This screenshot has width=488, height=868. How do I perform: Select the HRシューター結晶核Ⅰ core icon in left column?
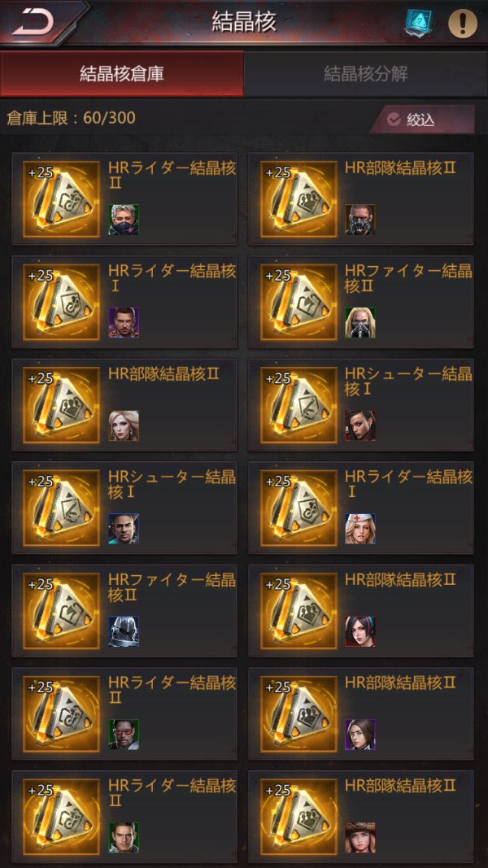tap(62, 508)
